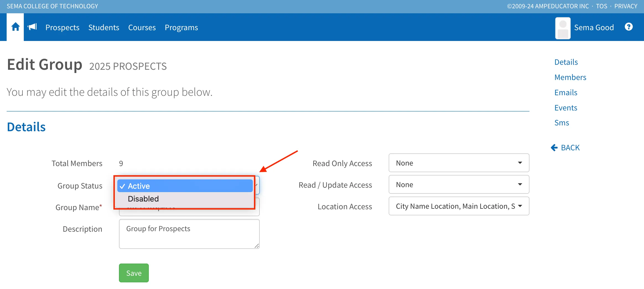The height and width of the screenshot is (289, 644).
Task: Open the Prospects menu
Action: click(x=62, y=27)
